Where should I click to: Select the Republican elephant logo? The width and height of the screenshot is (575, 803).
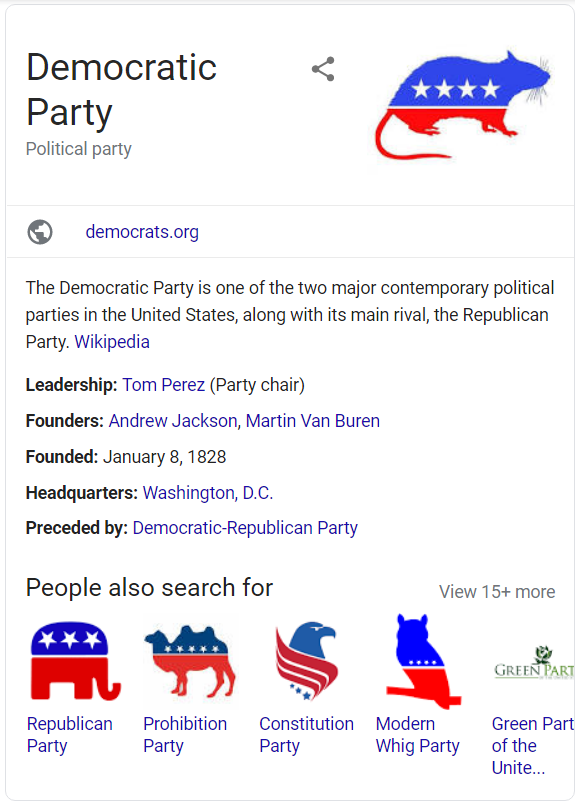click(x=75, y=661)
